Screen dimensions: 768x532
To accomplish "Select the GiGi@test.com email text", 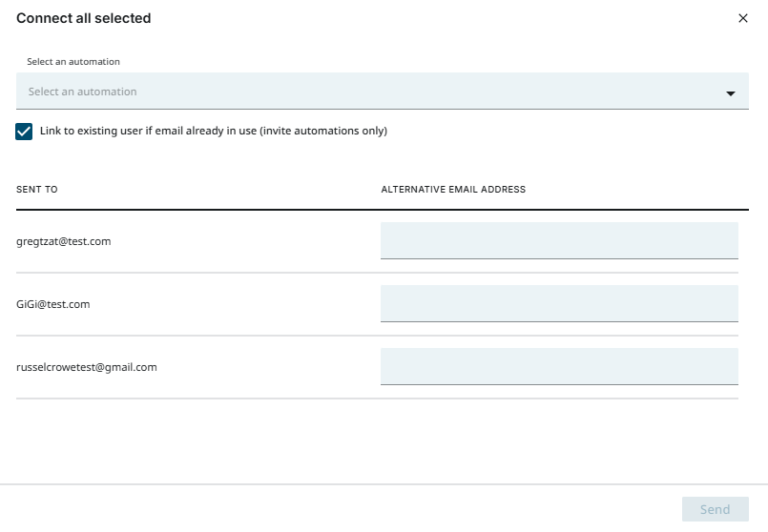I will click(x=53, y=304).
